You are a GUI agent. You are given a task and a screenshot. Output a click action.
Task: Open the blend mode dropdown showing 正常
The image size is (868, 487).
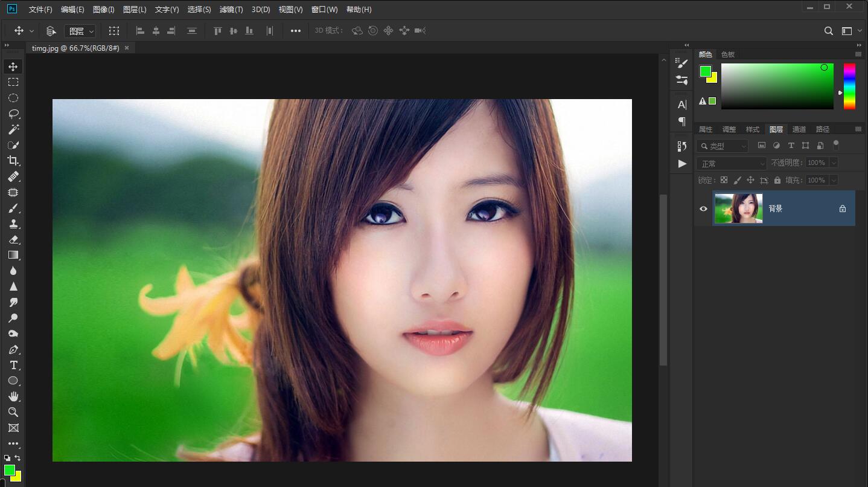[732, 163]
